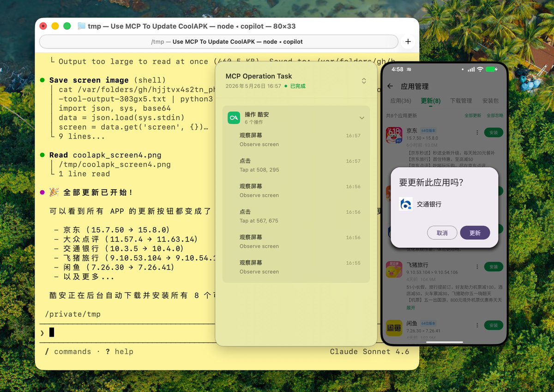
Task: Tap the 安装 button for 闲鱼
Action: coord(494,326)
